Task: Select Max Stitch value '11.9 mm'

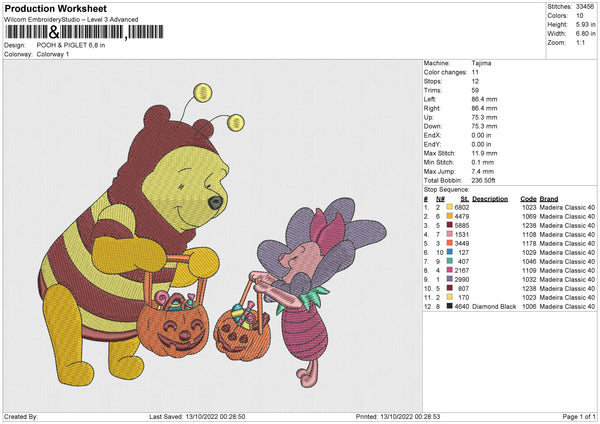Action: pyautogui.click(x=484, y=153)
